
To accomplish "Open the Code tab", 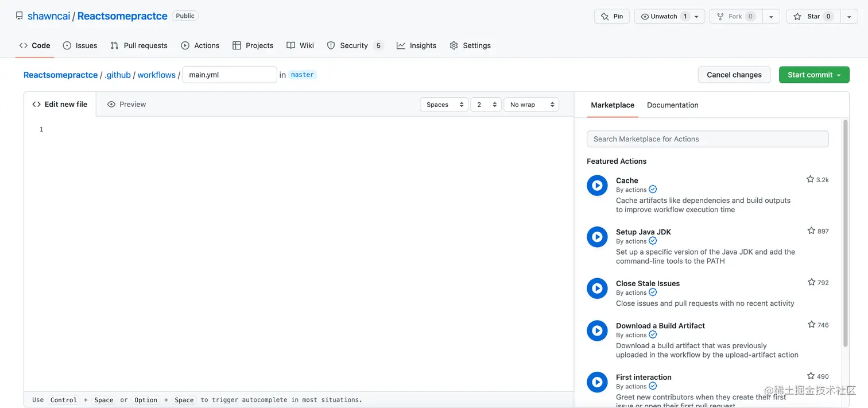I will pyautogui.click(x=34, y=45).
